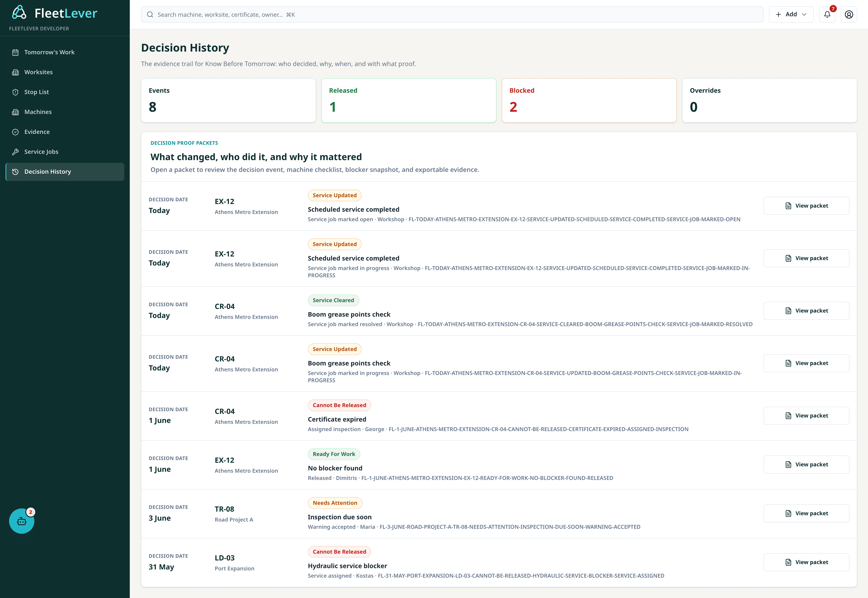The width and height of the screenshot is (868, 598).
Task: Open the Stop List section
Action: tap(65, 92)
